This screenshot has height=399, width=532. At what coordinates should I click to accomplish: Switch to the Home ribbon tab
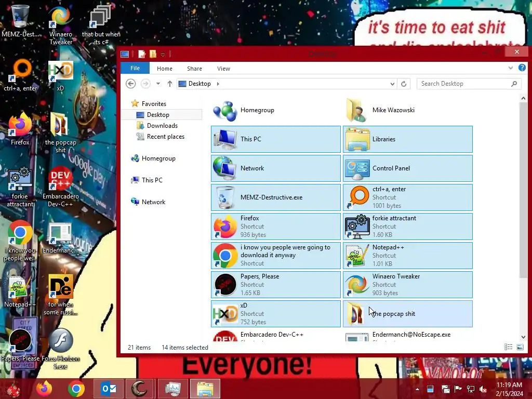[x=165, y=69]
